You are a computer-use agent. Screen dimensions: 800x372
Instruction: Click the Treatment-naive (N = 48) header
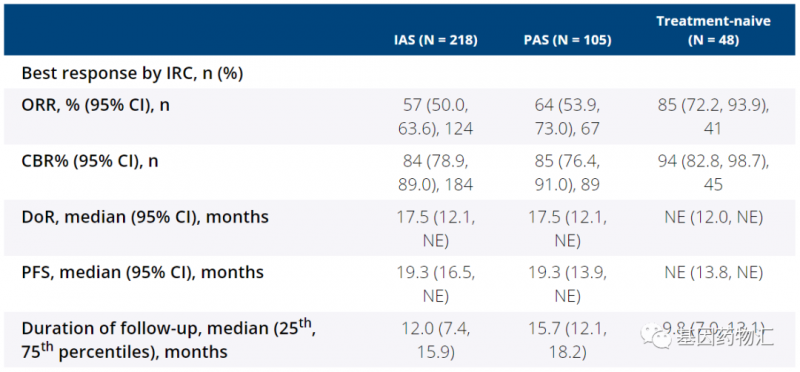713,31
